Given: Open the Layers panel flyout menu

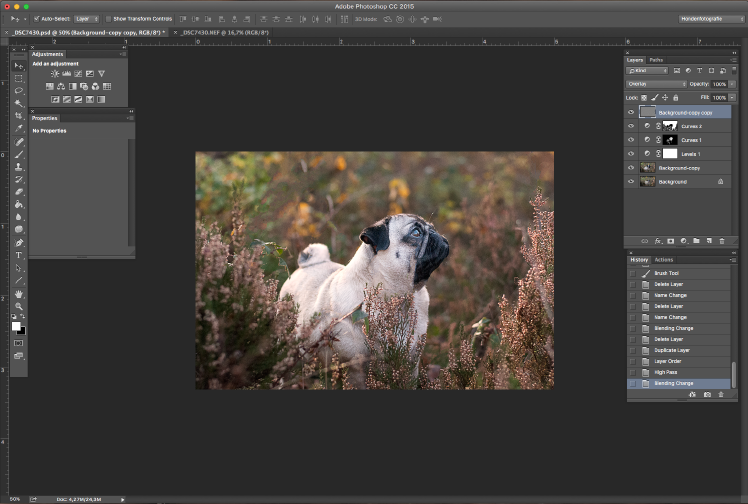Looking at the screenshot, I should tap(733, 60).
